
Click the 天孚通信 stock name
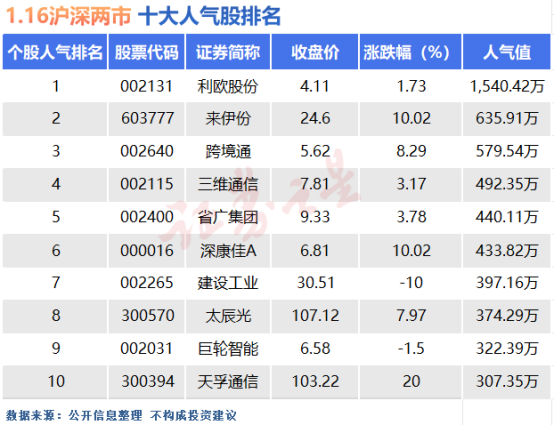228,382
